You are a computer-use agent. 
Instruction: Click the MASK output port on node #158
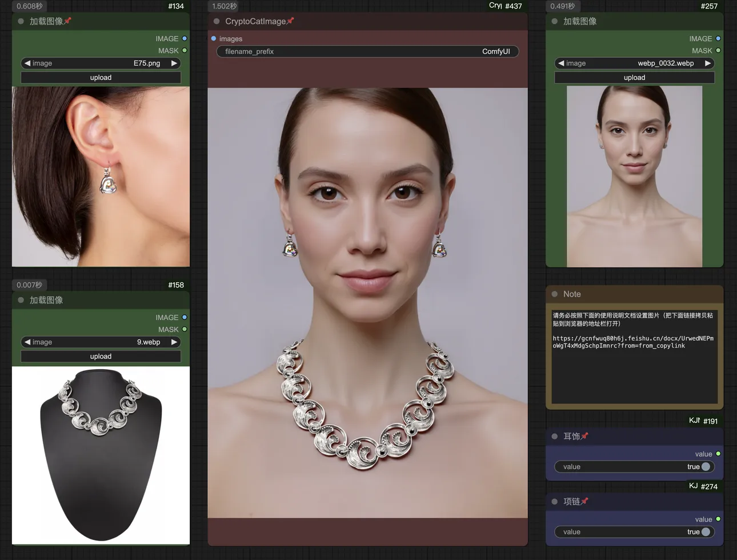185,329
